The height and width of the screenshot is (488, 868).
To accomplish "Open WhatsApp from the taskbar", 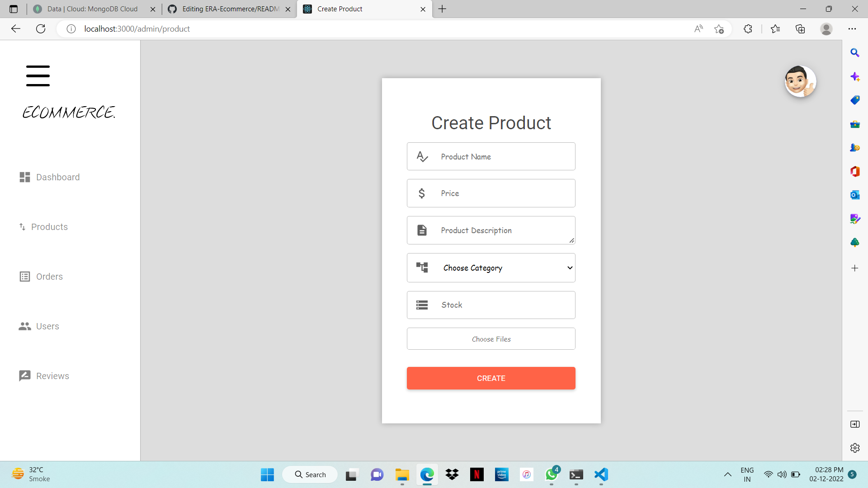I will point(551,475).
